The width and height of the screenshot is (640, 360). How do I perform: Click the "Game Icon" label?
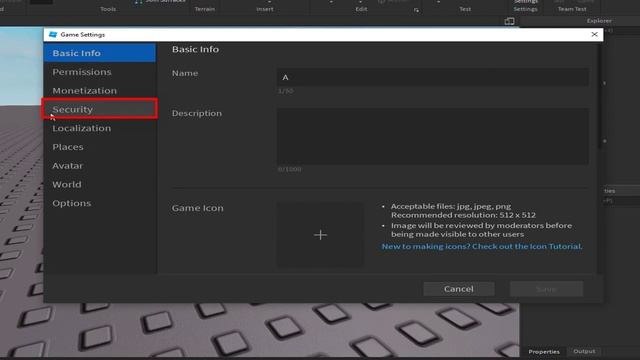[x=198, y=208]
